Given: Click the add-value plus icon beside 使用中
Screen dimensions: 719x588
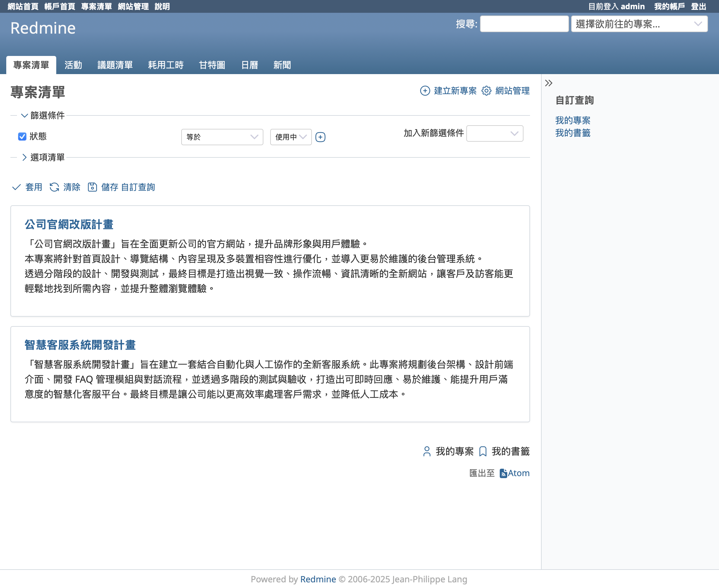Looking at the screenshot, I should coord(320,137).
